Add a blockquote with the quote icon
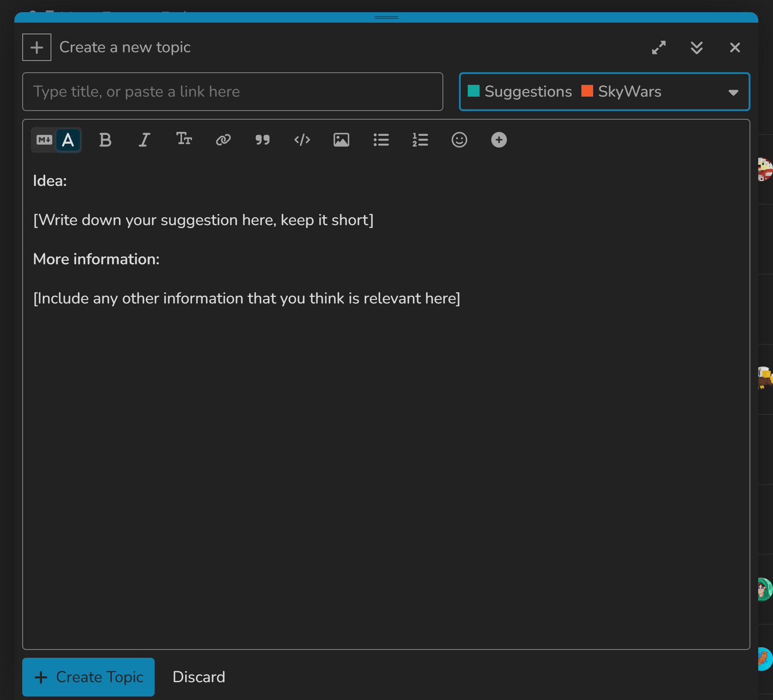The height and width of the screenshot is (700, 773). coord(262,140)
